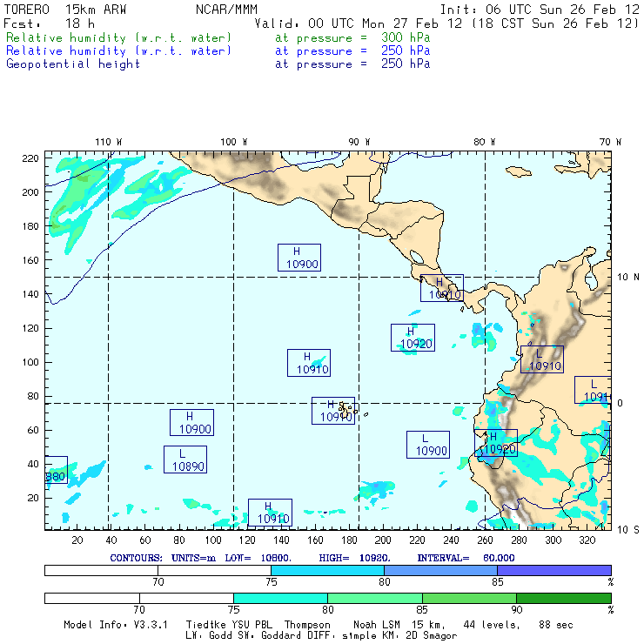644x644 pixels.
Task: Click the 'Geopotential height' legend text
Action: (73, 64)
